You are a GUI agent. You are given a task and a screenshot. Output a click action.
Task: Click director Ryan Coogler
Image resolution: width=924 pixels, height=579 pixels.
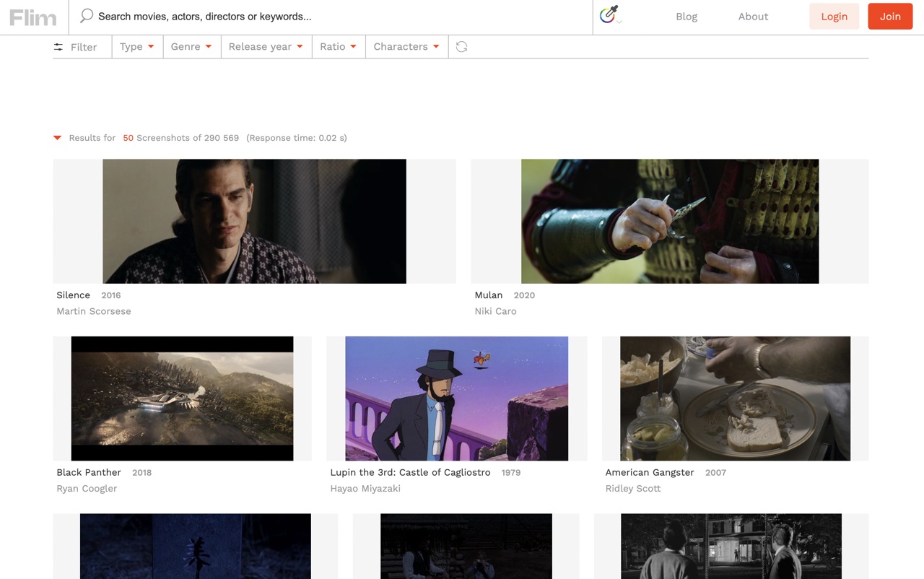pyautogui.click(x=87, y=489)
